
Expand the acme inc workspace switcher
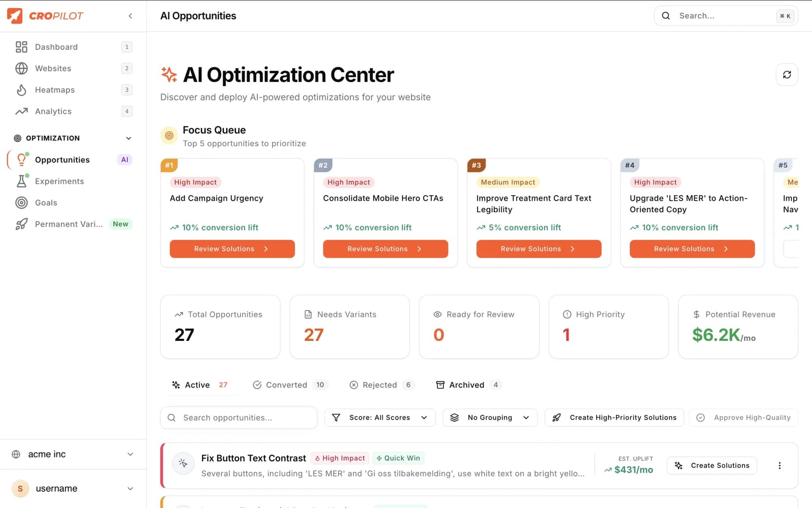tap(73, 454)
